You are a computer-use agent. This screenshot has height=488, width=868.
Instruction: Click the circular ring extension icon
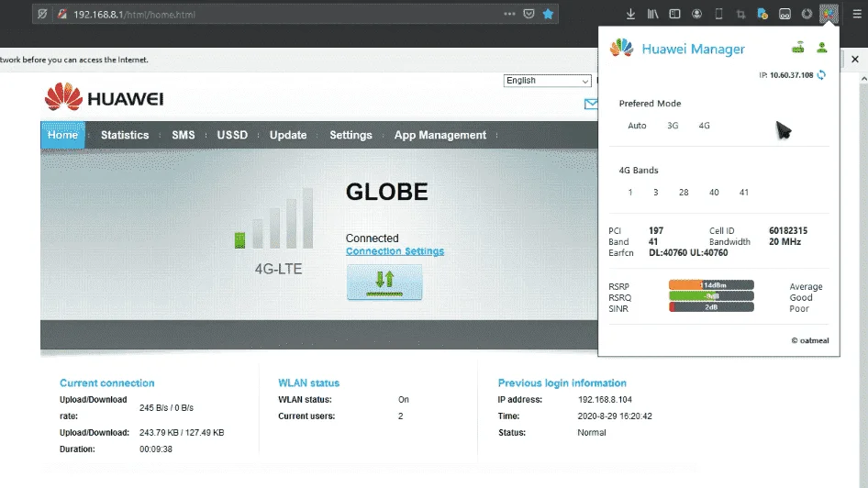(x=807, y=15)
